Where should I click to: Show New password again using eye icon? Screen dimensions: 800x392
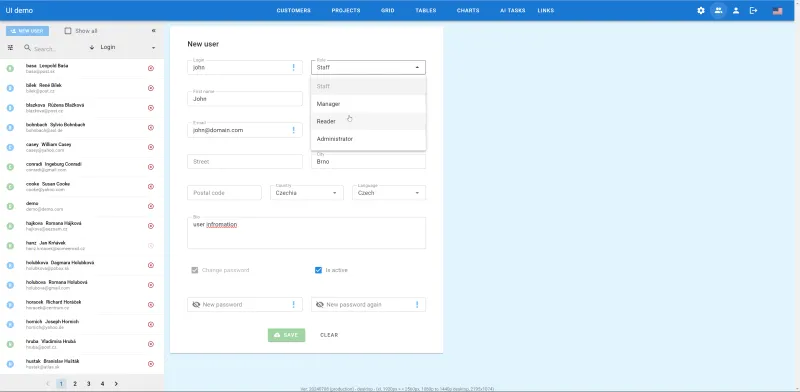[x=320, y=305]
